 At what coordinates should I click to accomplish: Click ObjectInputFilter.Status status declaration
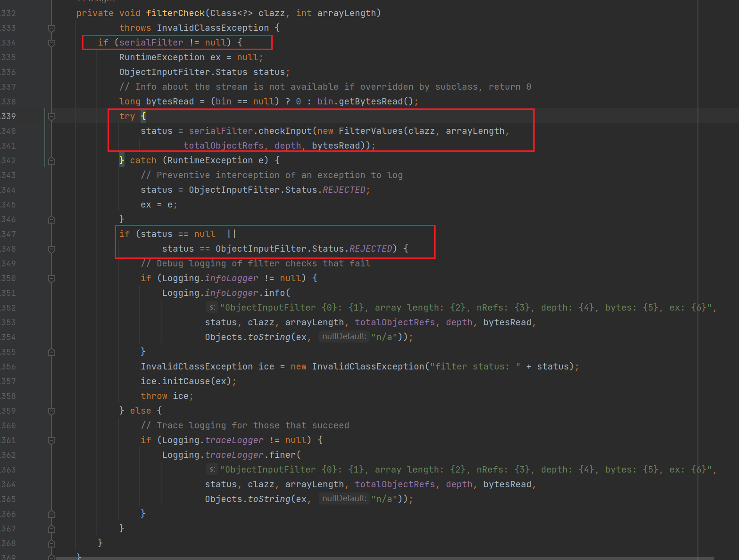204,72
